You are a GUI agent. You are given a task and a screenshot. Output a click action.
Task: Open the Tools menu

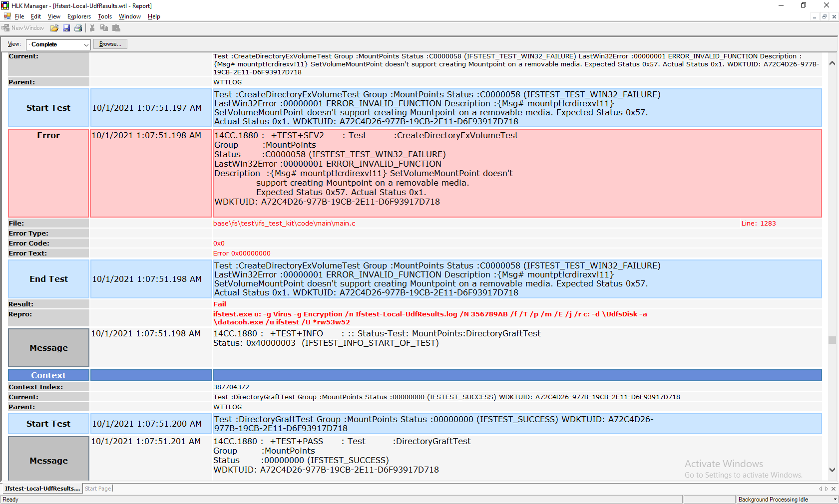[104, 16]
